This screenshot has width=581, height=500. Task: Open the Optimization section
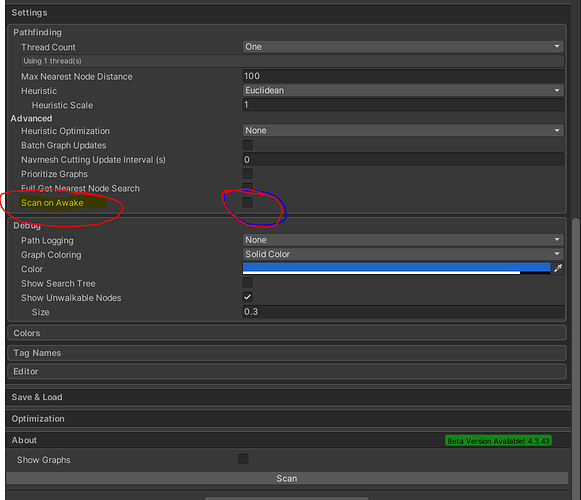coord(288,418)
